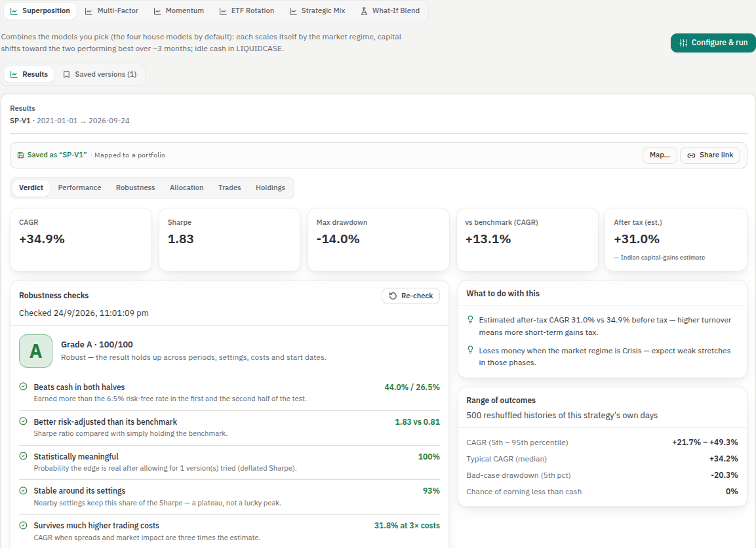View the Allocation tab
The height and width of the screenshot is (548, 756).
point(187,188)
